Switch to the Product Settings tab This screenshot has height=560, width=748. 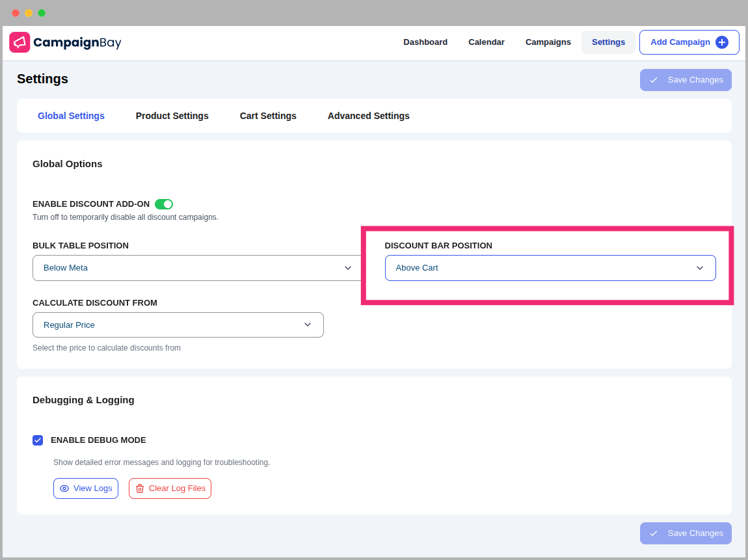[172, 116]
